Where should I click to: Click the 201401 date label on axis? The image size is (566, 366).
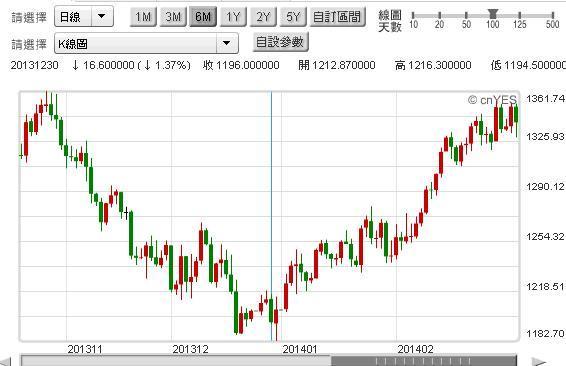coord(300,349)
